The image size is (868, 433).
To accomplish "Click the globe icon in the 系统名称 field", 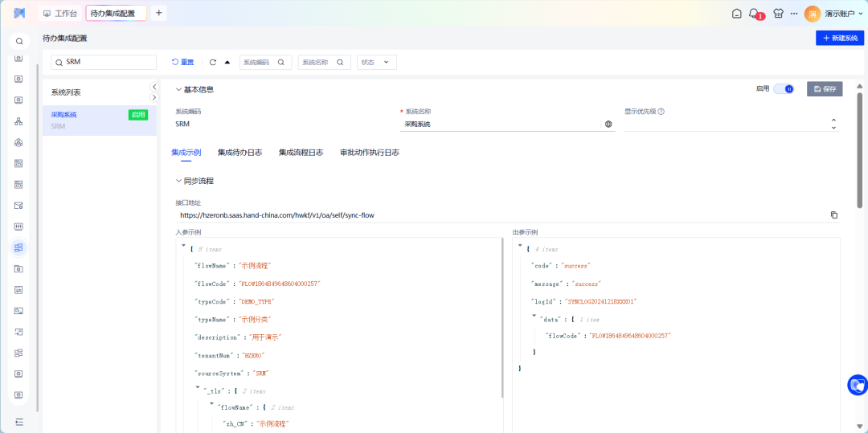I will [x=608, y=125].
